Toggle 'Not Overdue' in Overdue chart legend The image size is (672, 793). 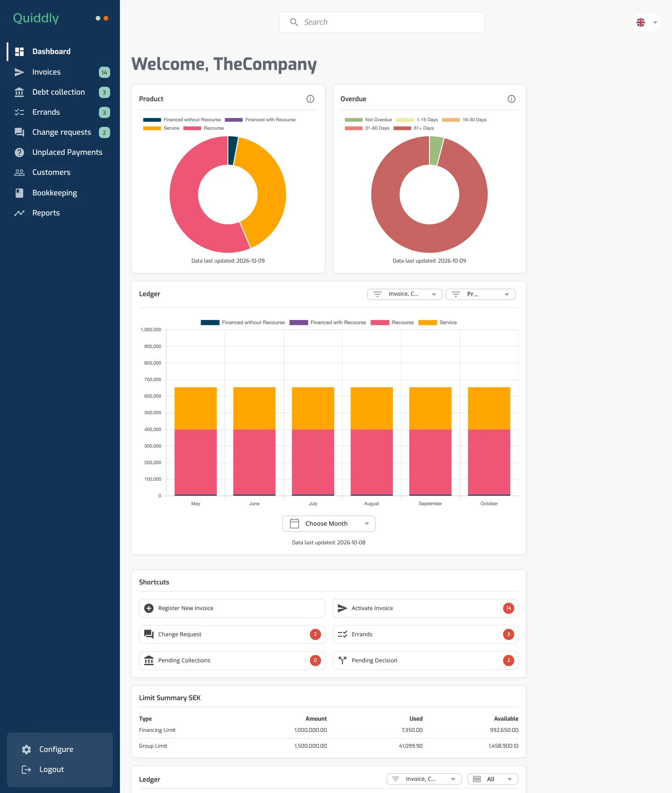[x=368, y=120]
